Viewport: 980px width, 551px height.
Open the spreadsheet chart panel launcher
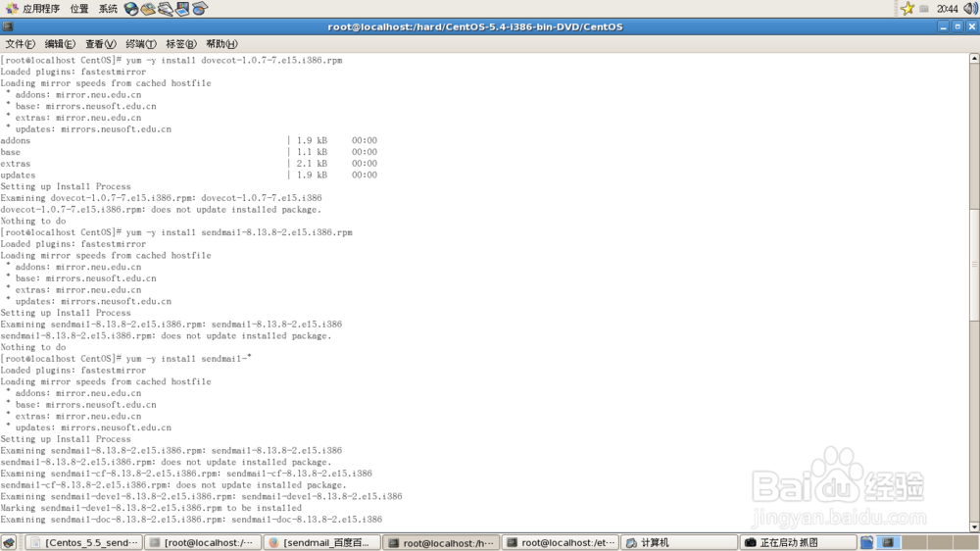(199, 9)
